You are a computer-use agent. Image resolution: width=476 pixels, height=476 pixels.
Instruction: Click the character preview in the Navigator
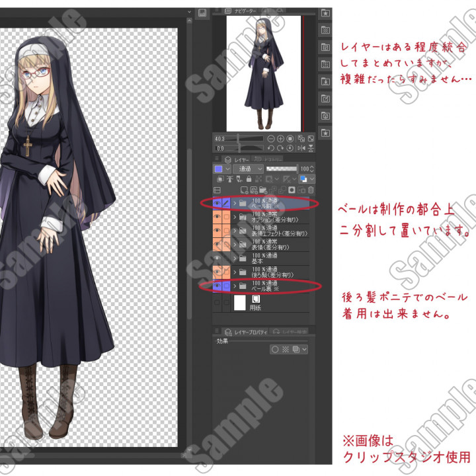pyautogui.click(x=263, y=73)
